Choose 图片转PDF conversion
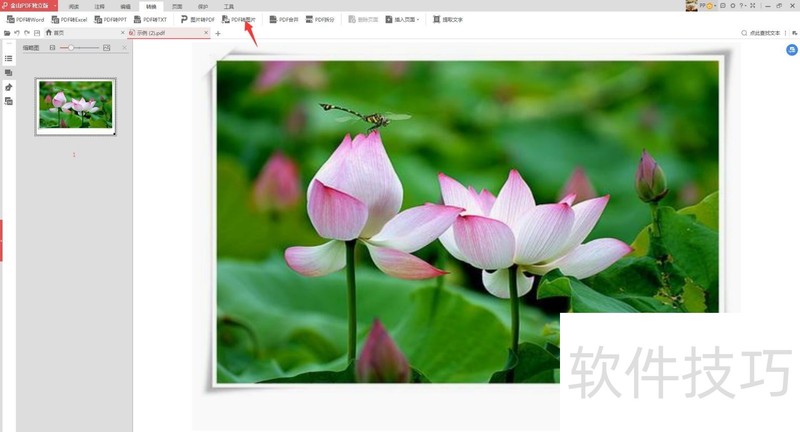 (198, 19)
